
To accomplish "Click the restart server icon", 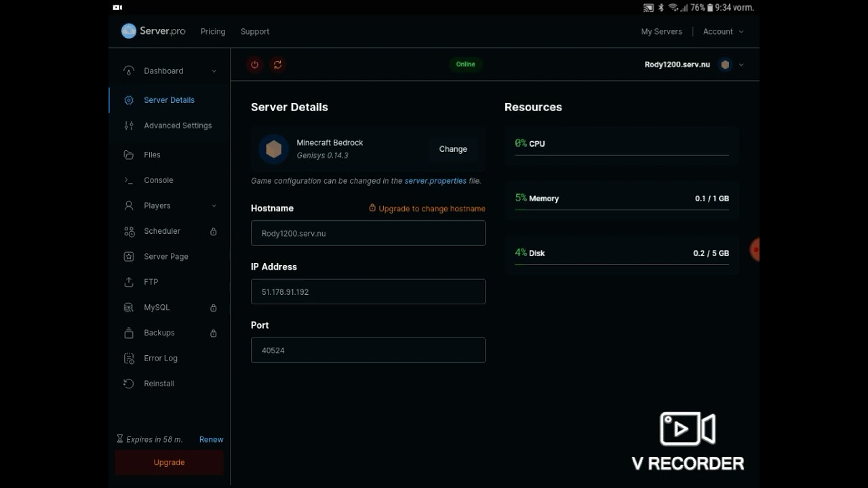I will (x=277, y=64).
